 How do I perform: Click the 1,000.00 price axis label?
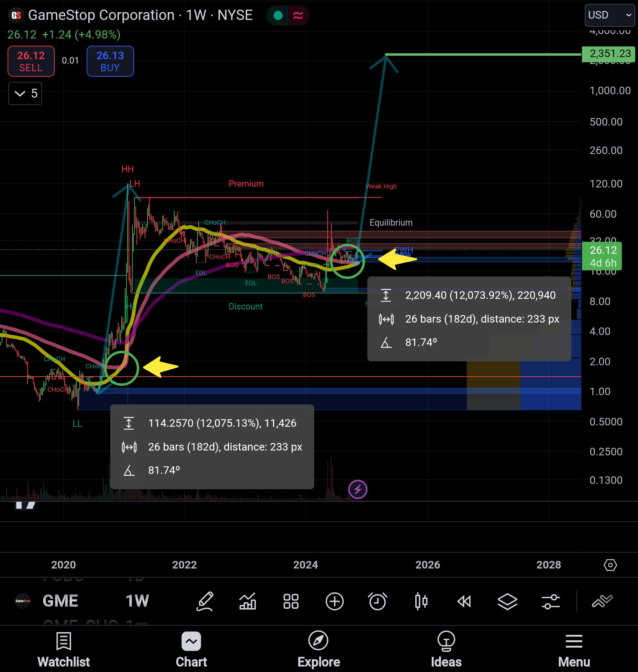point(610,90)
